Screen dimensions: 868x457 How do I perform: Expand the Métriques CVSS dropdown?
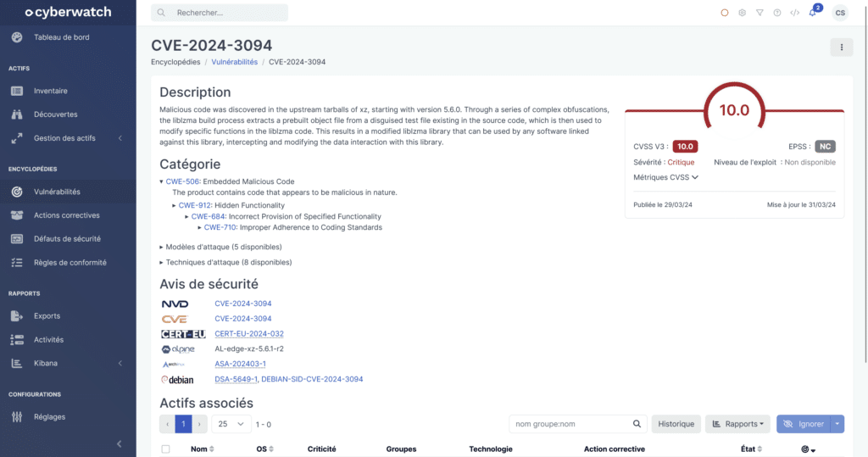665,177
